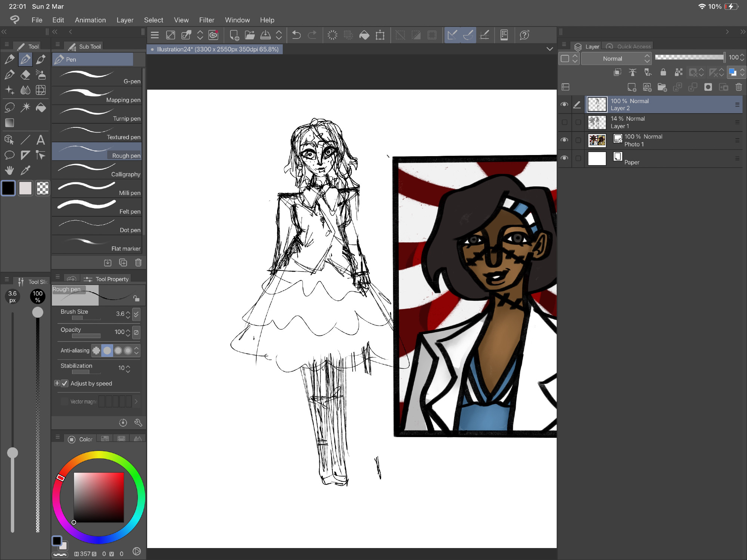Screen dimensions: 747x560
Task: Choose the Felt pen sub tool
Action: pyautogui.click(x=97, y=207)
